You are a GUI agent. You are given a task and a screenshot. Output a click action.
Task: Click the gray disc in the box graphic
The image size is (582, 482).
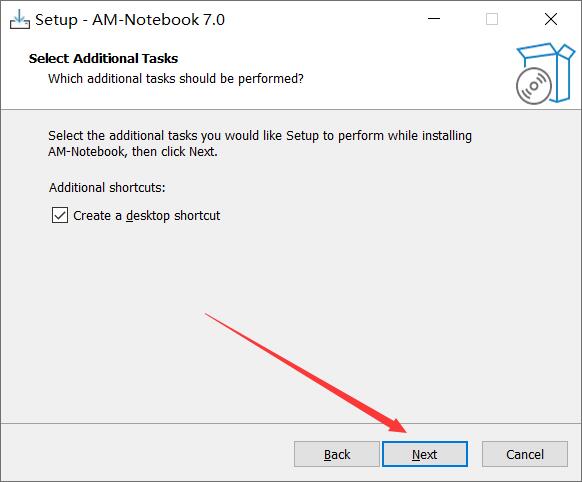click(x=533, y=86)
